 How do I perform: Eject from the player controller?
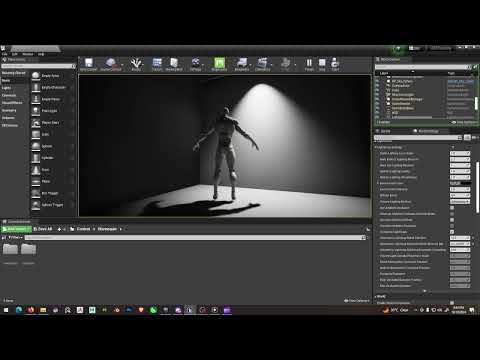click(335, 63)
